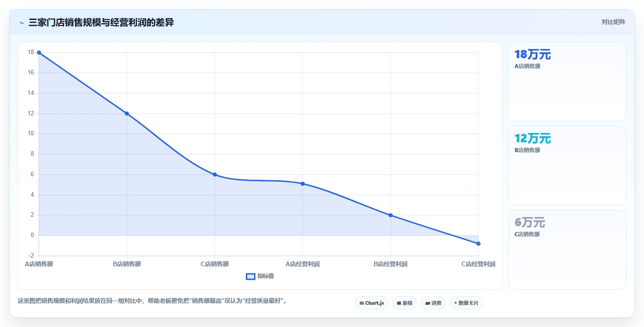
Task: Click the y-axis value 10
Action: pyautogui.click(x=31, y=134)
